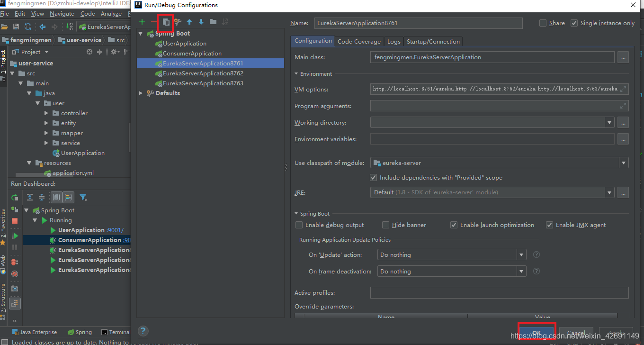Enable debug output checkbox
The height and width of the screenshot is (345, 644).
[299, 225]
